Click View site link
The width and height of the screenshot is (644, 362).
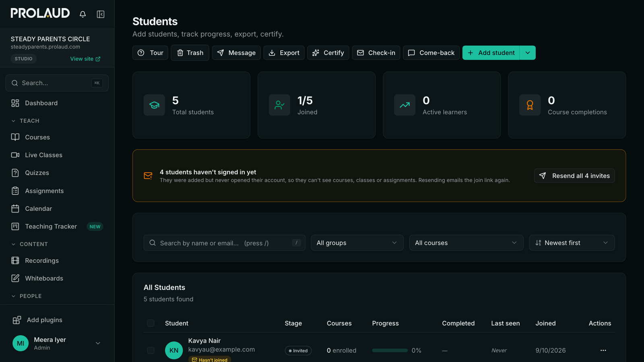coord(85,59)
